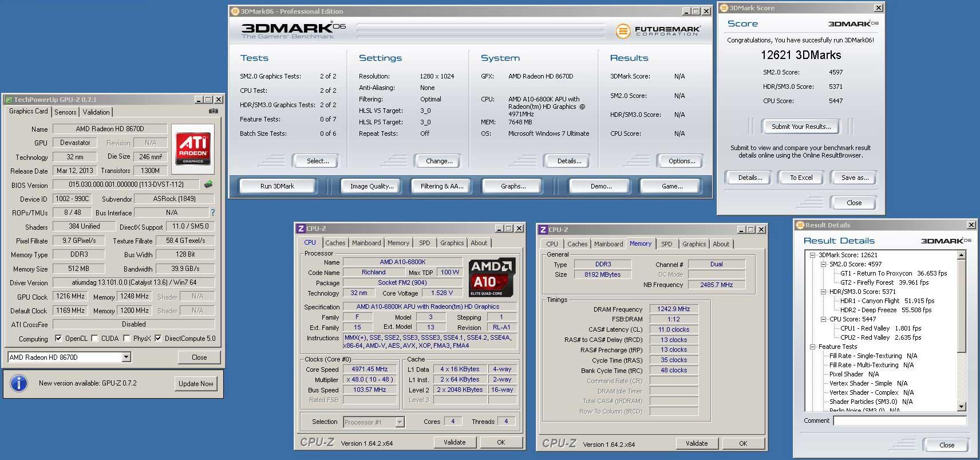Click the 3DMark06 title bar icon
Viewport: 980px width, 460px height.
point(234,11)
